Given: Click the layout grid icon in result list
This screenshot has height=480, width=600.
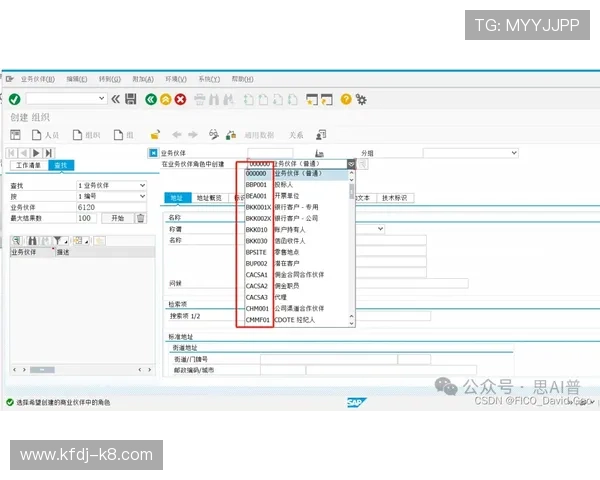Looking at the screenshot, I should (78, 240).
